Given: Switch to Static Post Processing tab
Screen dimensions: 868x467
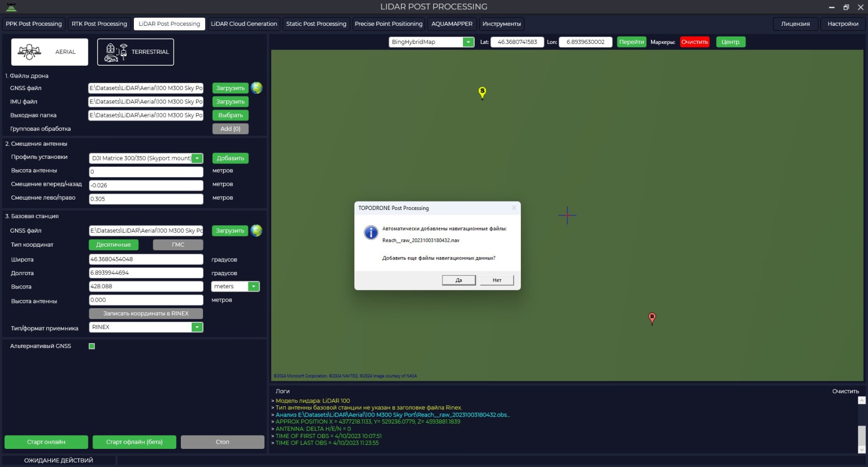Looking at the screenshot, I should [x=316, y=24].
